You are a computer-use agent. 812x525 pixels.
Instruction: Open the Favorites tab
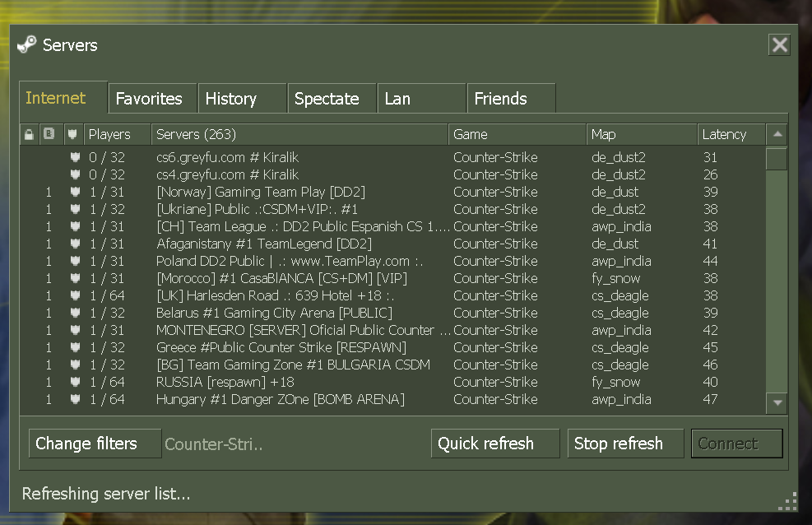pos(153,99)
